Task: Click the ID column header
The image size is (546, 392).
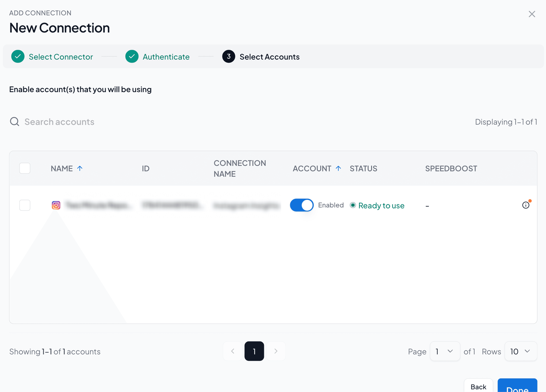Action: 146,168
